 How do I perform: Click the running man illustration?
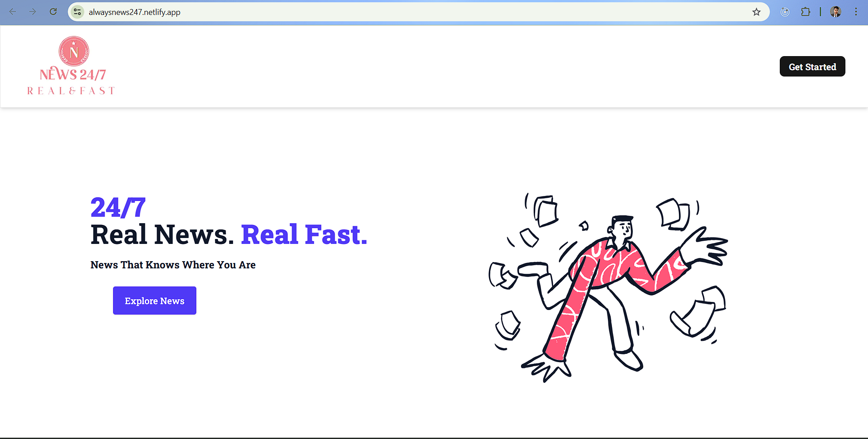coord(608,287)
